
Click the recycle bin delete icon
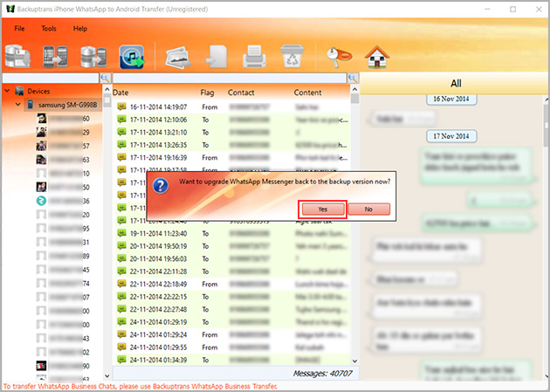pyautogui.click(x=292, y=56)
